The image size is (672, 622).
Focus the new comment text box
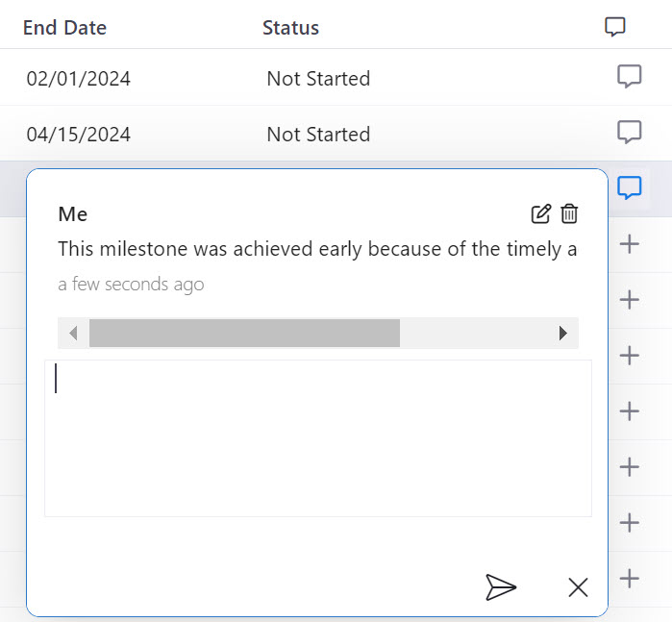[x=317, y=437]
